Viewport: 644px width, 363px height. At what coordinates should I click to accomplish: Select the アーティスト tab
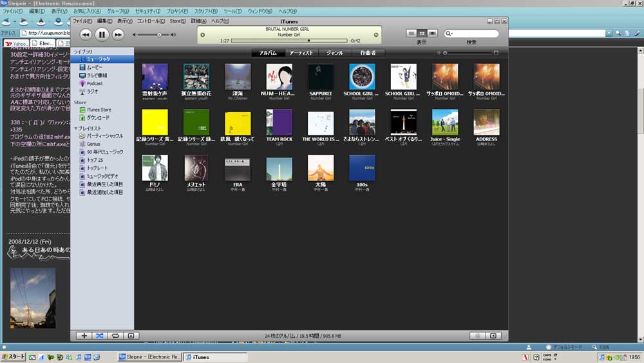pos(301,53)
